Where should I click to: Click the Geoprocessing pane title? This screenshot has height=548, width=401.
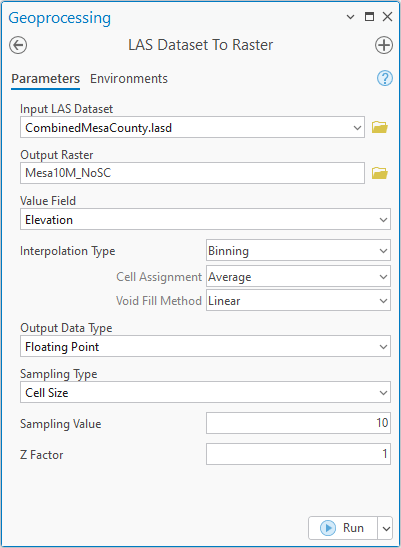point(59,18)
